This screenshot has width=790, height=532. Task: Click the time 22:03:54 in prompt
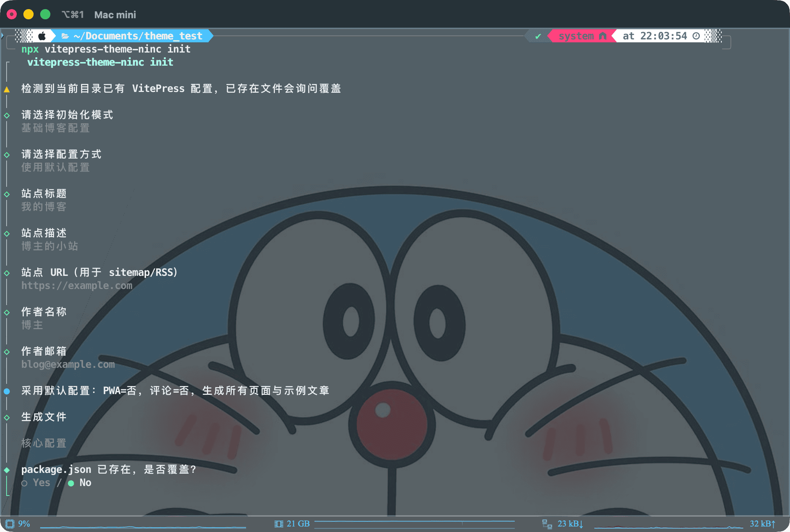click(663, 36)
